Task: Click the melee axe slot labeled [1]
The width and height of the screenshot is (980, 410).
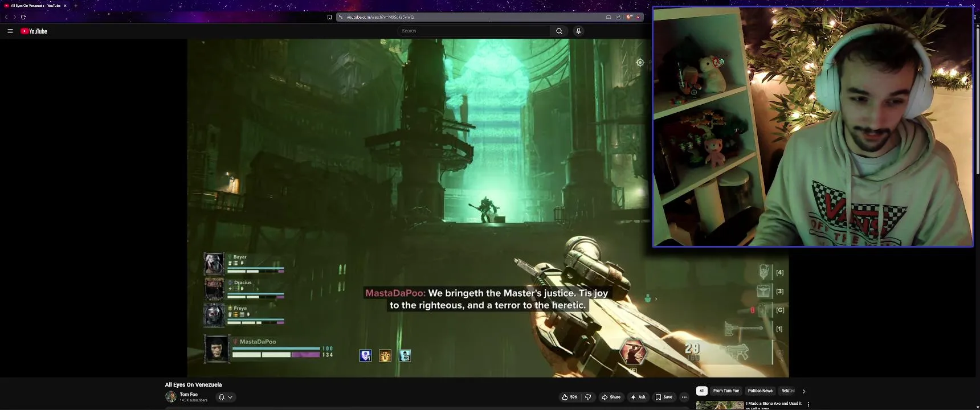Action: pyautogui.click(x=753, y=329)
